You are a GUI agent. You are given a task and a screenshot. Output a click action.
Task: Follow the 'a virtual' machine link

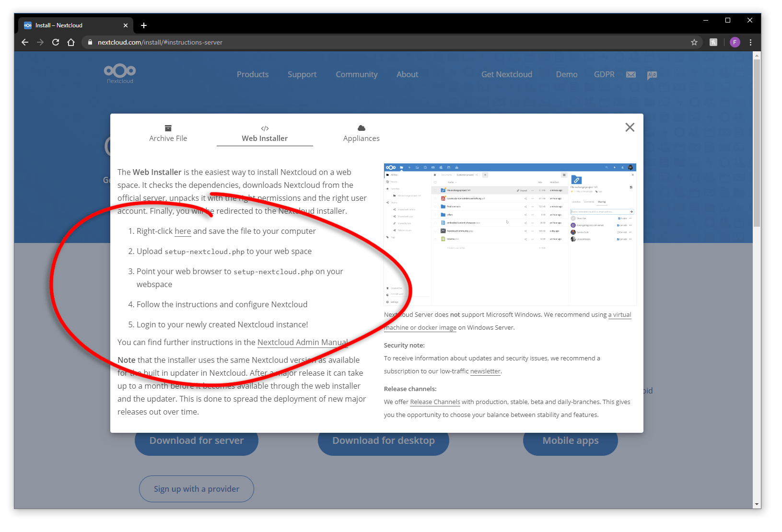[619, 315]
